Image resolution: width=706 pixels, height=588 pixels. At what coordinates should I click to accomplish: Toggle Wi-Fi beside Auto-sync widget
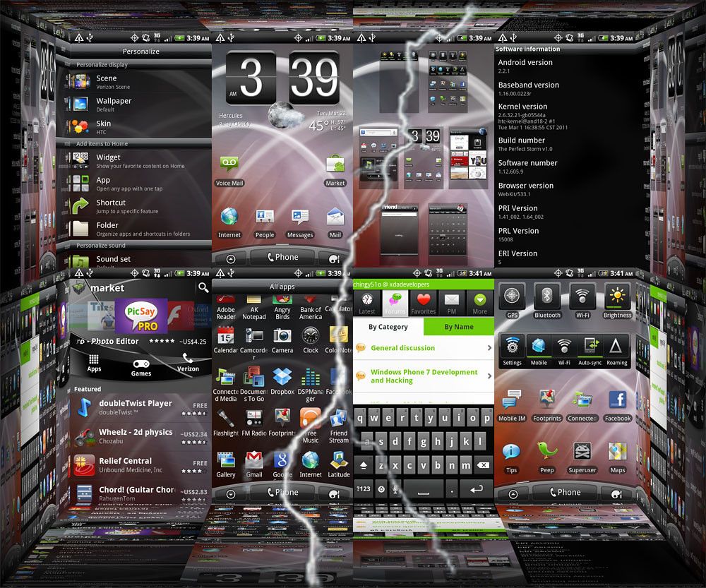[x=564, y=351]
